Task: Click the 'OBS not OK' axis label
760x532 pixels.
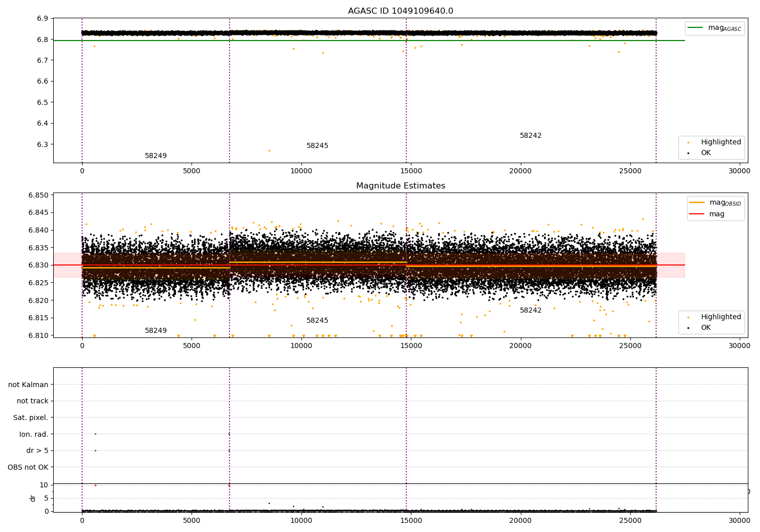Action: (x=28, y=468)
